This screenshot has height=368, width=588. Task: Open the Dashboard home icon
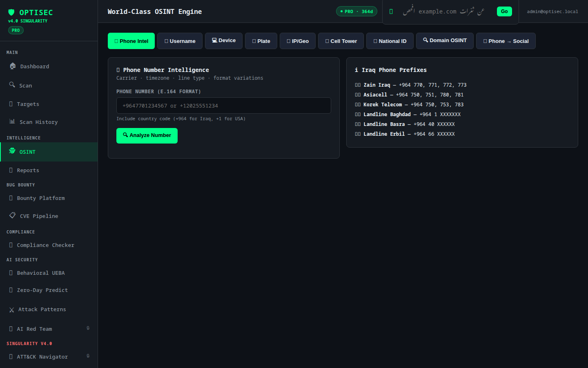(13, 66)
